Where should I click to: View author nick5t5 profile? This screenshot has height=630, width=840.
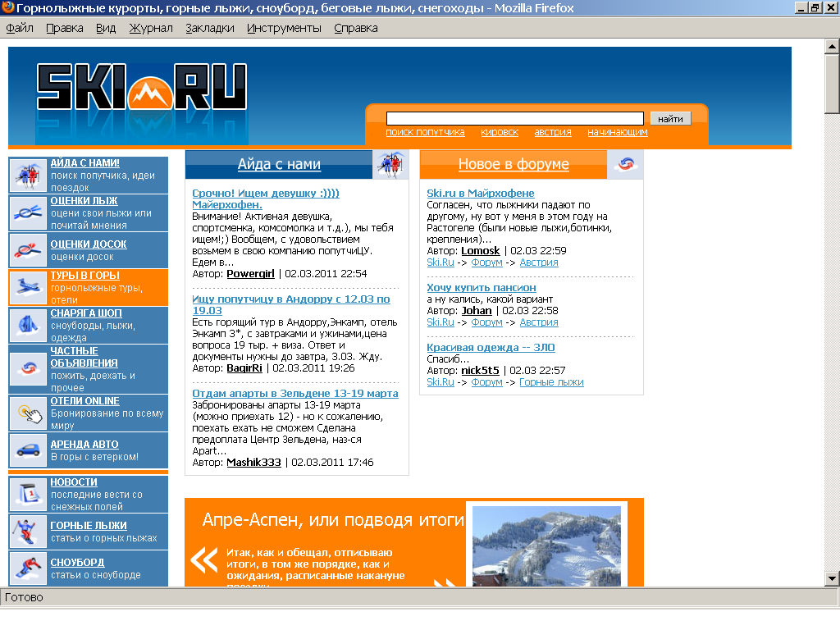click(481, 371)
